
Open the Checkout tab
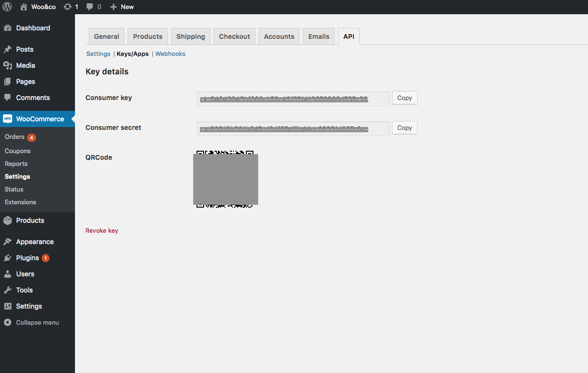234,36
